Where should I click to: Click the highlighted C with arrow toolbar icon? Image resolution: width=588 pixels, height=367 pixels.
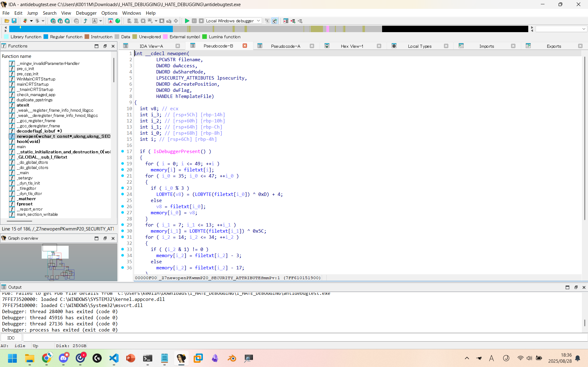tap(275, 21)
